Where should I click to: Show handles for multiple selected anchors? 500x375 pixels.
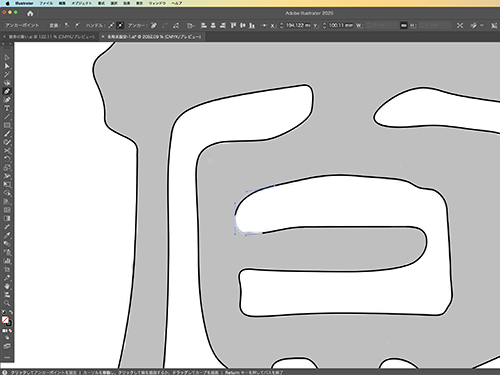(x=111, y=25)
